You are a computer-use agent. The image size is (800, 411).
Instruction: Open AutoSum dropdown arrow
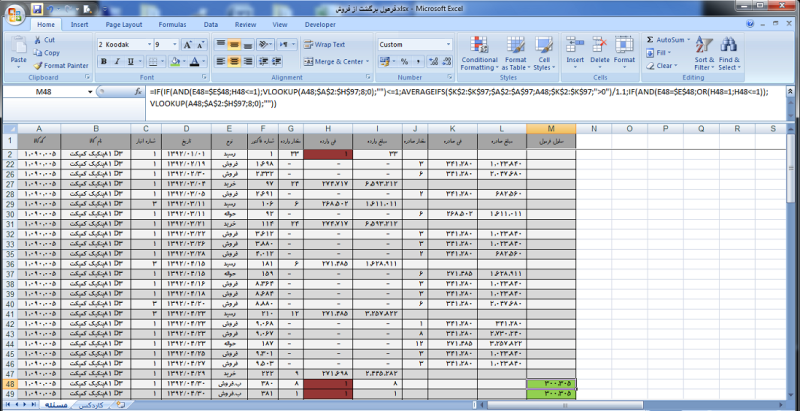tap(688, 40)
